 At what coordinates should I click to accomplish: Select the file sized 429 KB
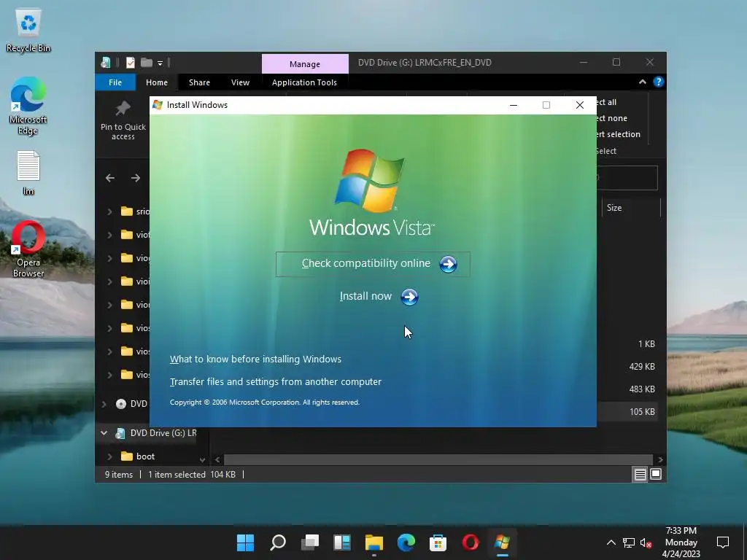(627, 367)
